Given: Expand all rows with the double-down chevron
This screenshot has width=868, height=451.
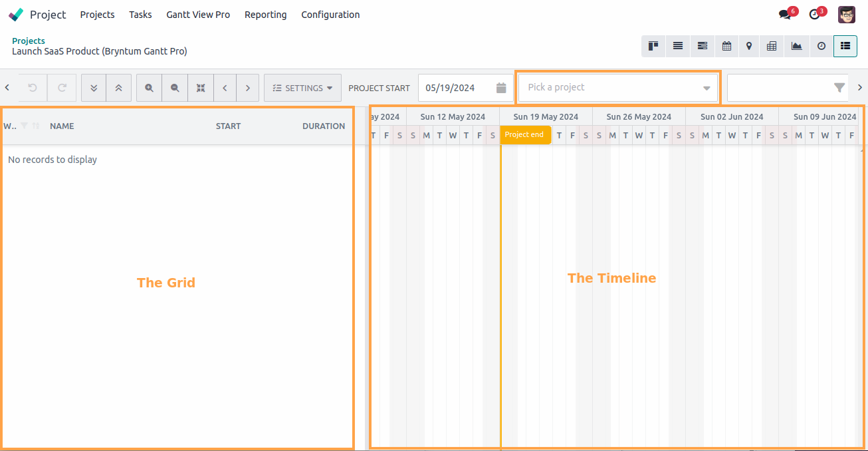Looking at the screenshot, I should coord(94,87).
